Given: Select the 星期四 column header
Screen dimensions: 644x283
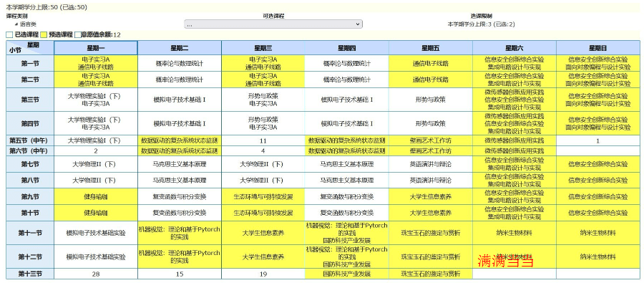Looking at the screenshot, I should click(x=347, y=48).
